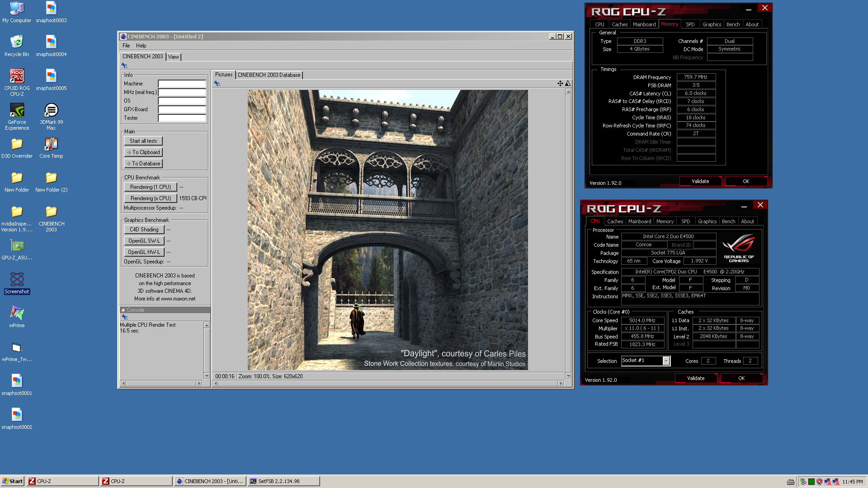Switch to CINEBENCH 2003 taskbar item
This screenshot has height=488, width=868.
(x=210, y=481)
